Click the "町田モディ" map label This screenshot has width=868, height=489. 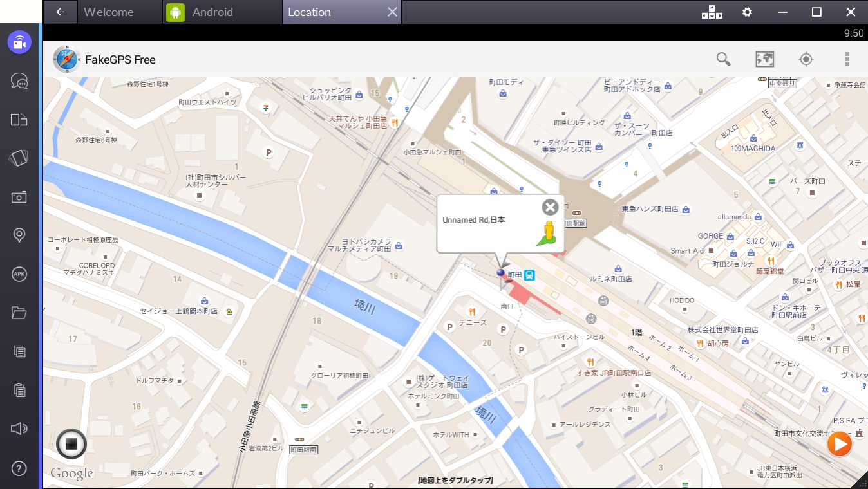[507, 82]
